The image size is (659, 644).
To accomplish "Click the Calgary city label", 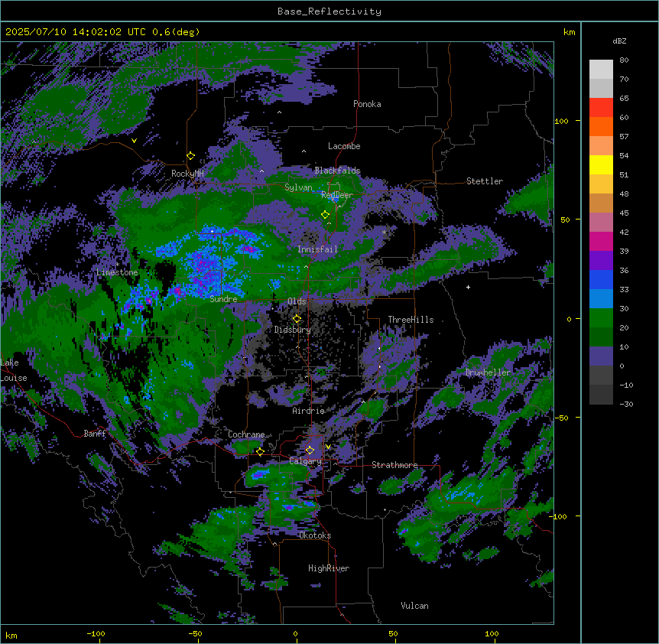I will (x=306, y=461).
